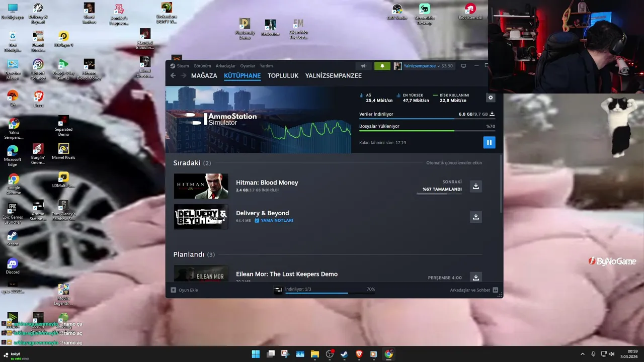Open File Explorer from taskbar
This screenshot has width=644, height=362.
point(315,354)
